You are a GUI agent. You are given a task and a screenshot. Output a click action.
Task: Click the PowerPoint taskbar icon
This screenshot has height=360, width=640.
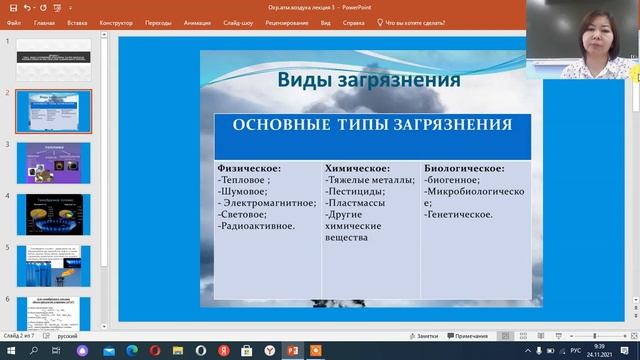[293, 351]
